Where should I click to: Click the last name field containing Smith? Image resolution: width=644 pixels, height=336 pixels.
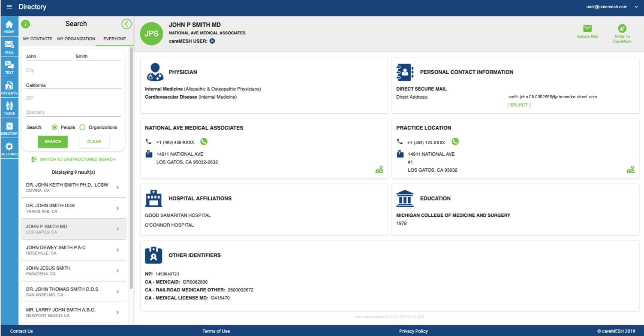(x=98, y=56)
